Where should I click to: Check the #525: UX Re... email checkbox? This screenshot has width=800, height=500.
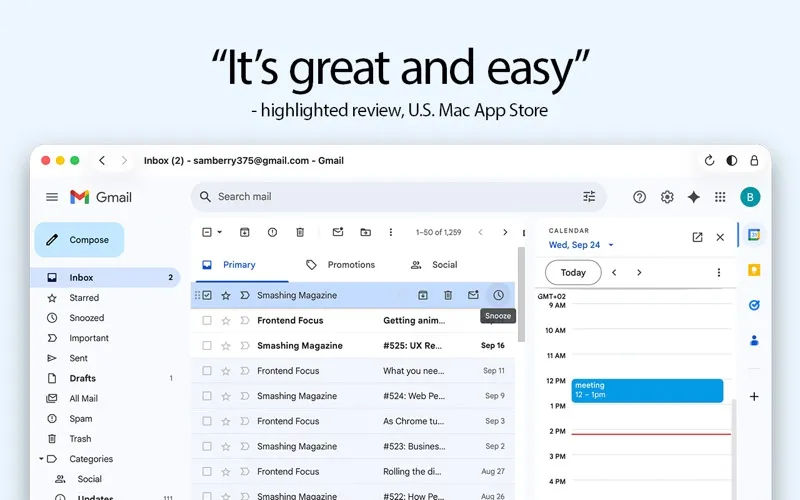[207, 345]
